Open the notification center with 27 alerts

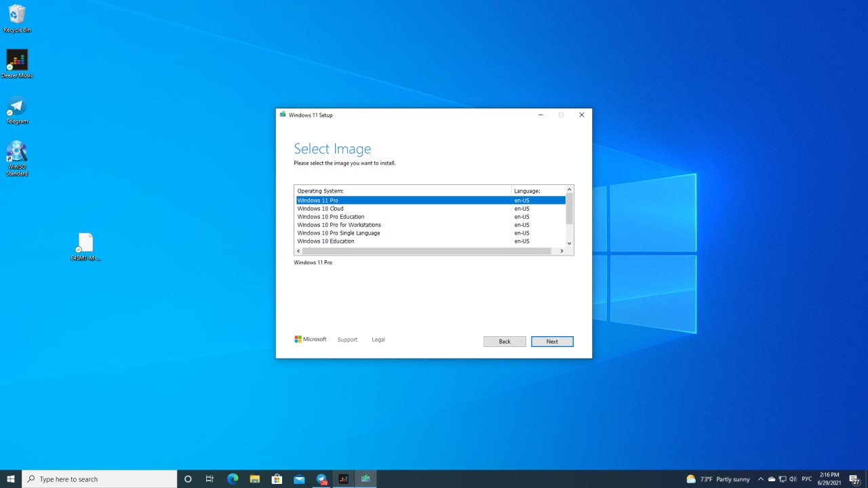[x=854, y=479]
